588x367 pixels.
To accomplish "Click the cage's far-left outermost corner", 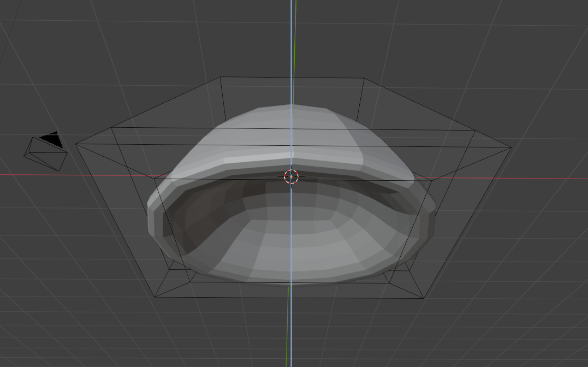I will coord(75,144).
